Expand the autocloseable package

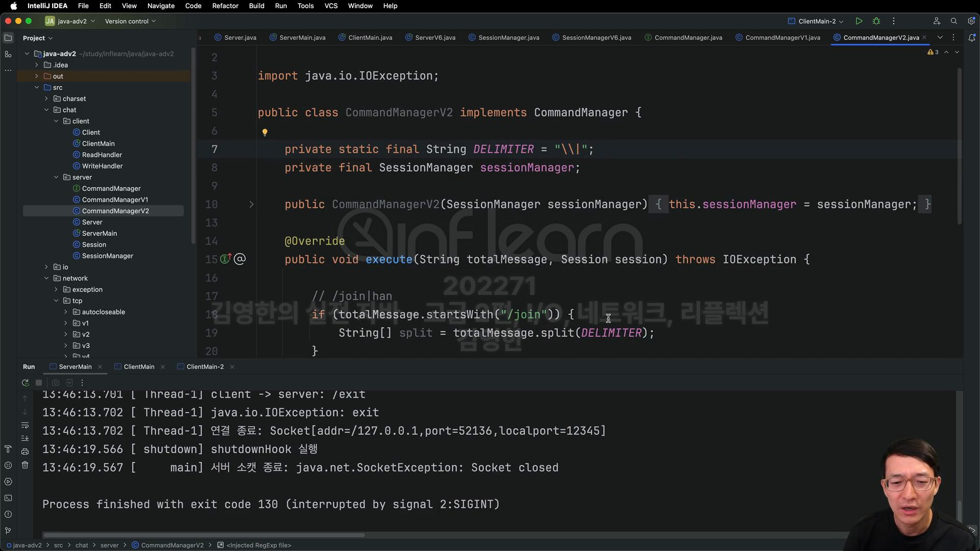click(x=66, y=312)
